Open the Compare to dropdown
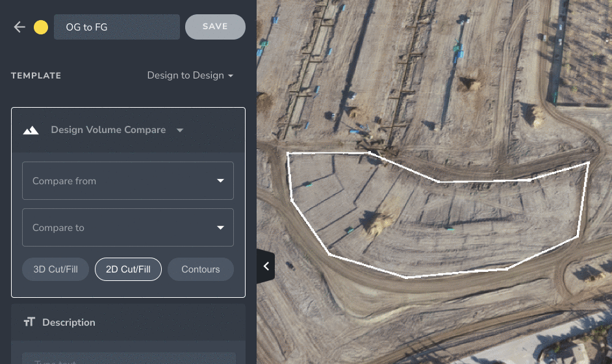612x364 pixels. (128, 228)
